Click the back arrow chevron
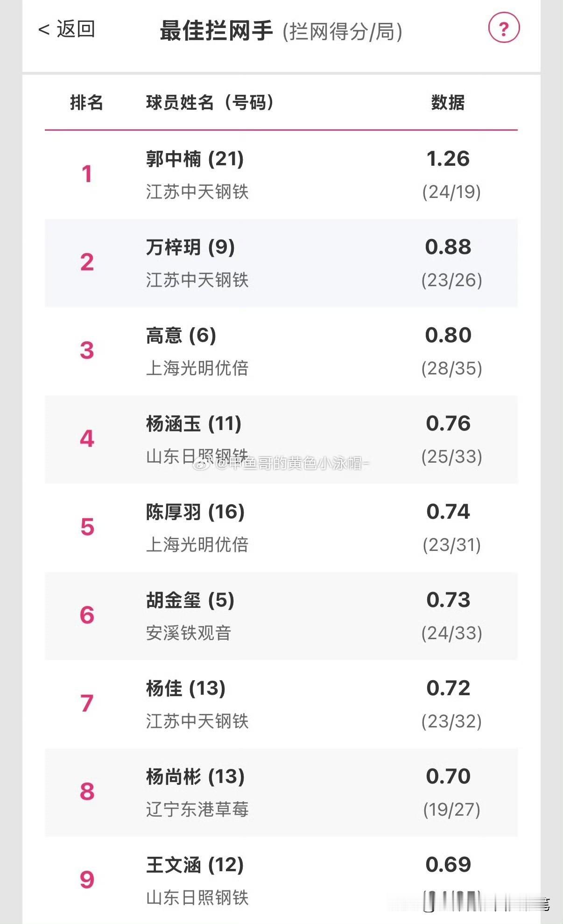The image size is (563, 924). coord(44,30)
